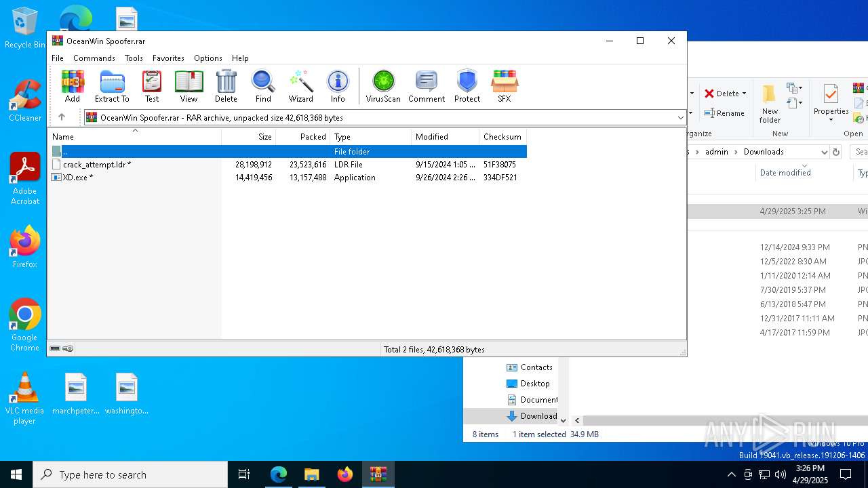Open Adobe Acrobat desktop shortcut

(x=25, y=179)
